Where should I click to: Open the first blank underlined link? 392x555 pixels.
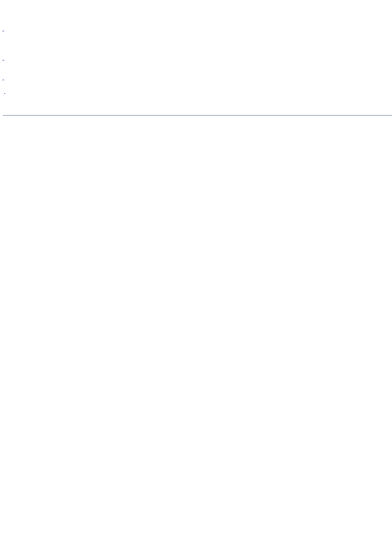pyautogui.click(x=3, y=31)
